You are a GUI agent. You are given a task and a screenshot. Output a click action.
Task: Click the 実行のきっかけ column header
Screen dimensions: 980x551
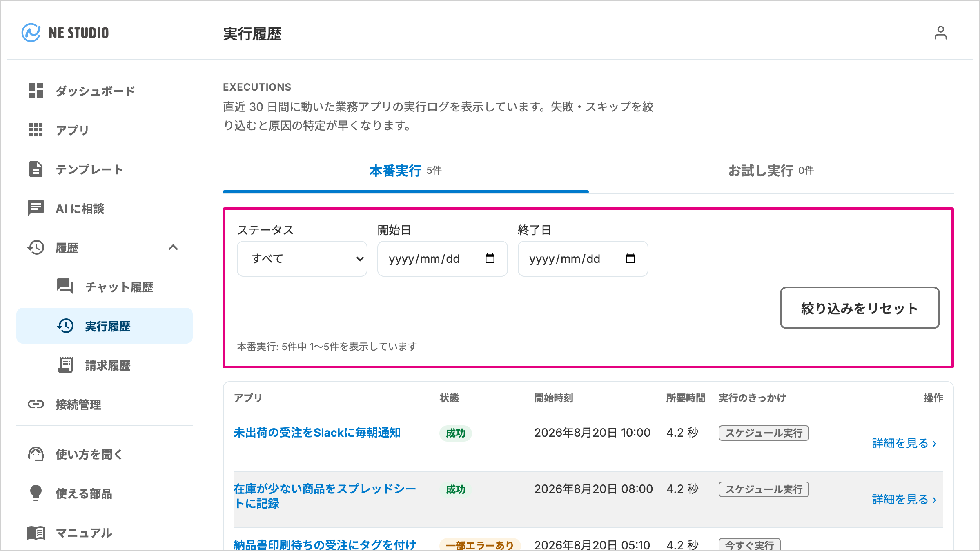(x=752, y=398)
